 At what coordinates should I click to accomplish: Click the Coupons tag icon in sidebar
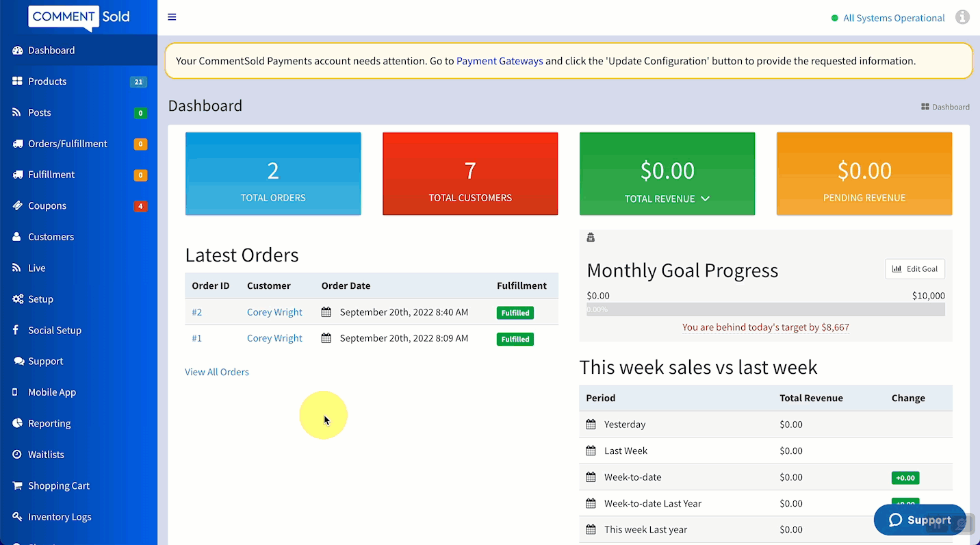point(17,205)
